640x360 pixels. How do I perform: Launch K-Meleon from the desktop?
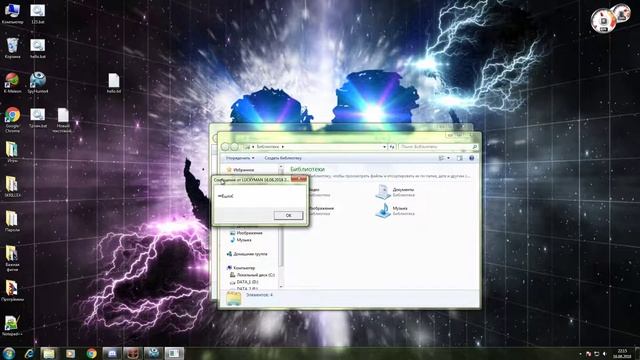(x=12, y=82)
